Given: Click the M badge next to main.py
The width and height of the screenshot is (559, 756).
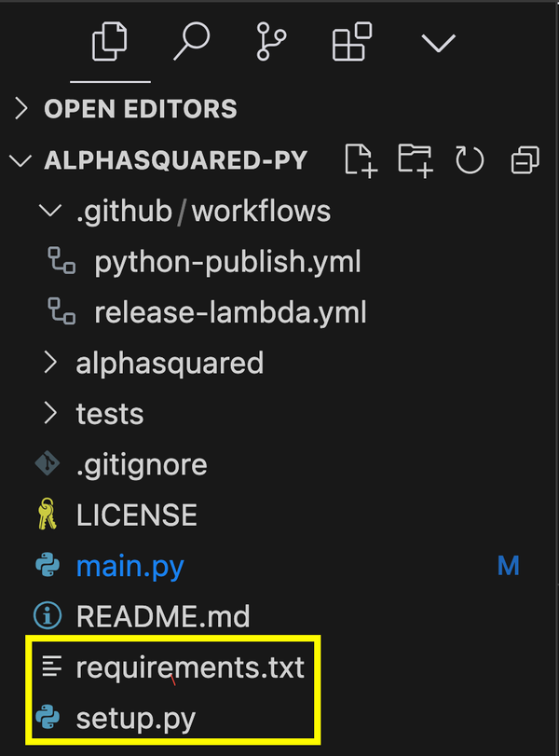Looking at the screenshot, I should (509, 565).
